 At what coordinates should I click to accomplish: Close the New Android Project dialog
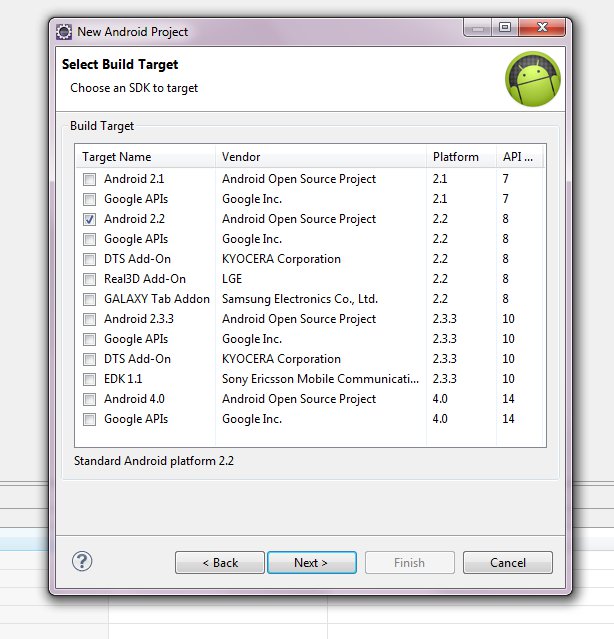click(x=542, y=27)
